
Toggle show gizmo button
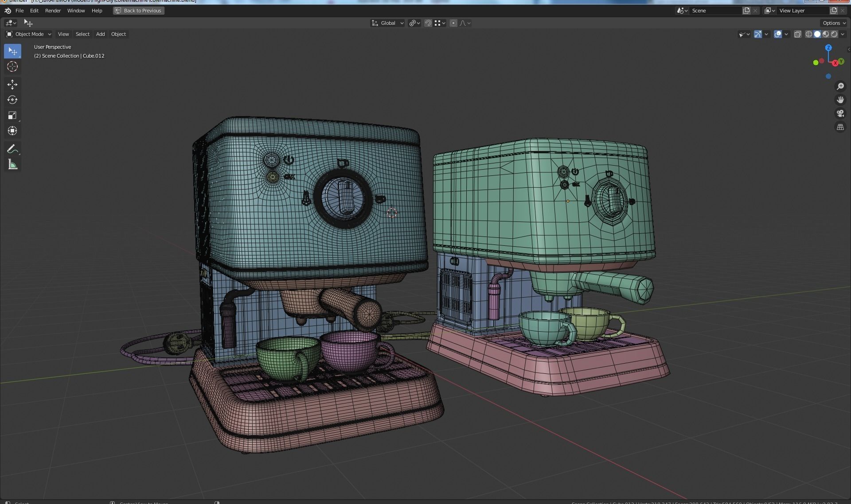pyautogui.click(x=757, y=34)
